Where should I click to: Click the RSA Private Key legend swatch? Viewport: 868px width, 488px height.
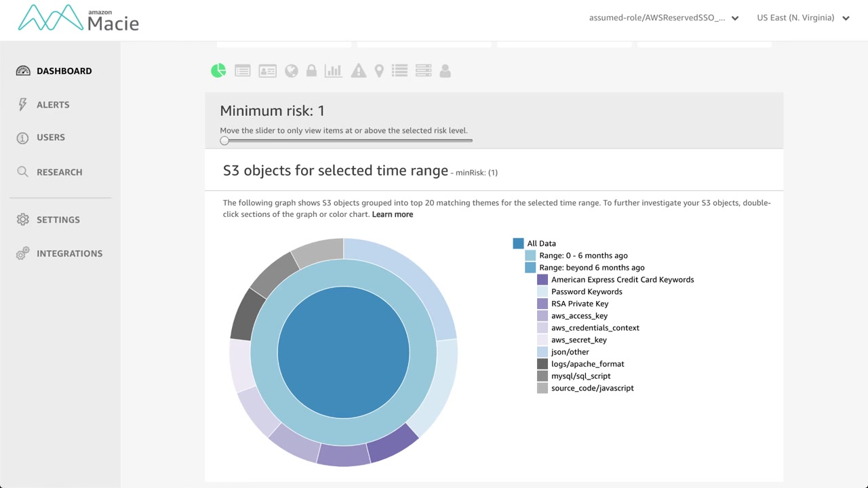coord(542,304)
